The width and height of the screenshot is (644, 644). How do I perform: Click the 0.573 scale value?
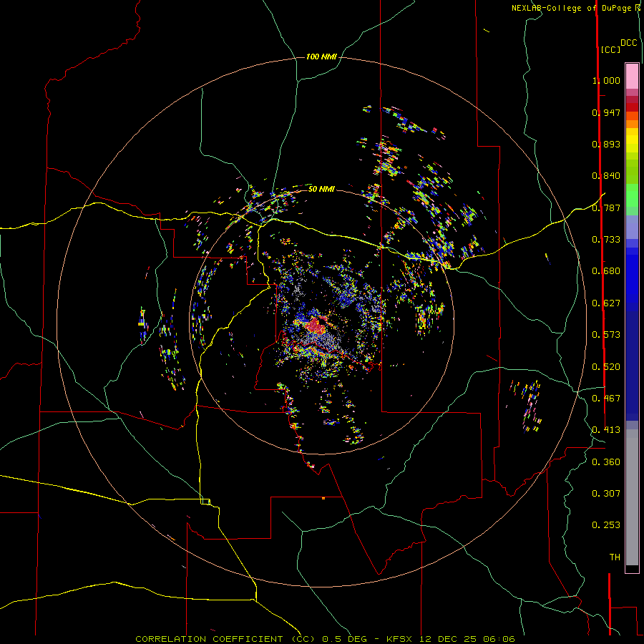606,335
